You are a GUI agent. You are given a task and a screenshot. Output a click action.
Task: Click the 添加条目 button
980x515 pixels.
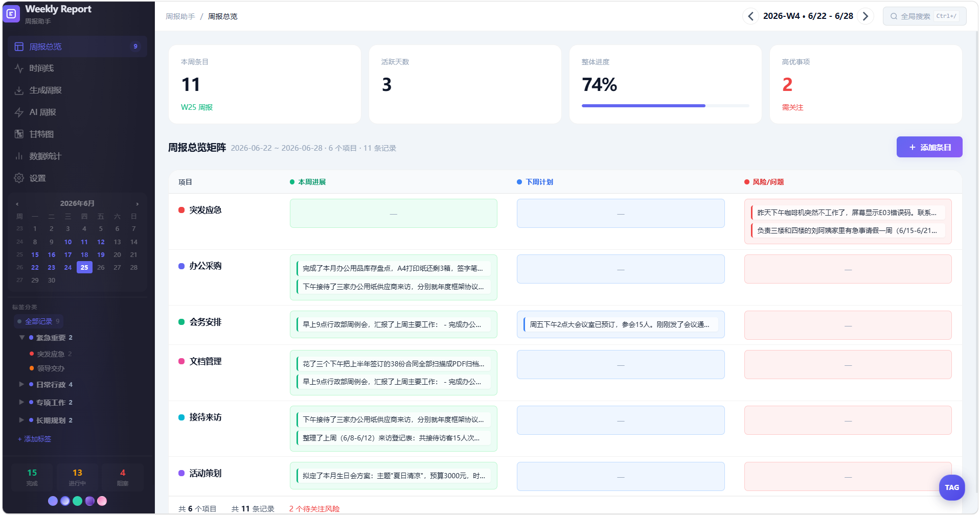[929, 147]
